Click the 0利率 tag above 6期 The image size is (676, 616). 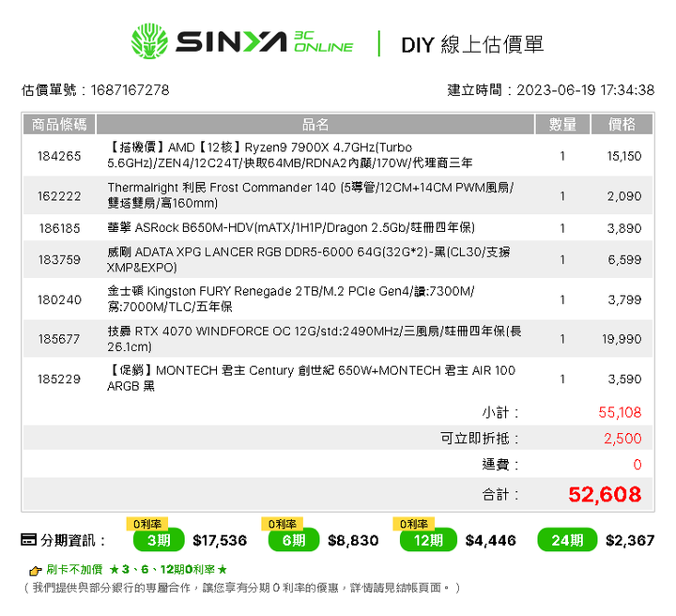282,524
